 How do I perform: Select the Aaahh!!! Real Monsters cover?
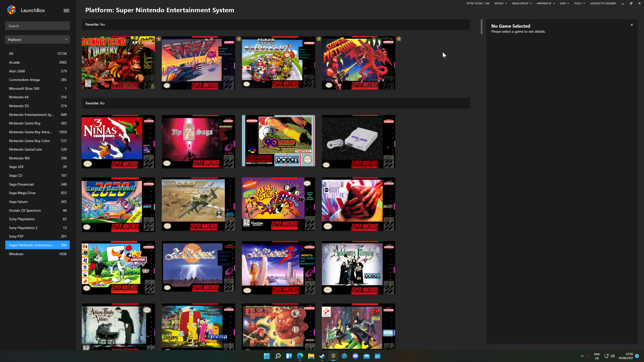click(x=278, y=204)
